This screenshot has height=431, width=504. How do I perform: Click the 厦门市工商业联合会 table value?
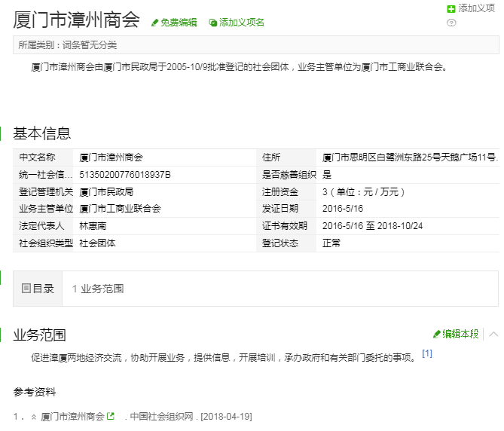tap(121, 209)
